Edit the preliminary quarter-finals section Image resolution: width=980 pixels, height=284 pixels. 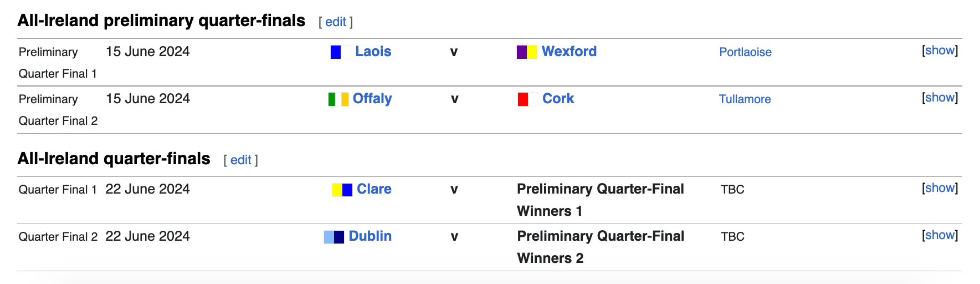coord(336,22)
